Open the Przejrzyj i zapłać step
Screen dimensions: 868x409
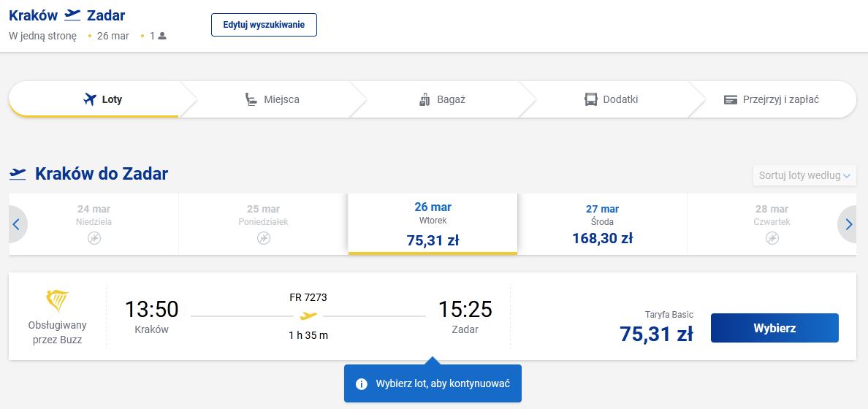coord(772,99)
